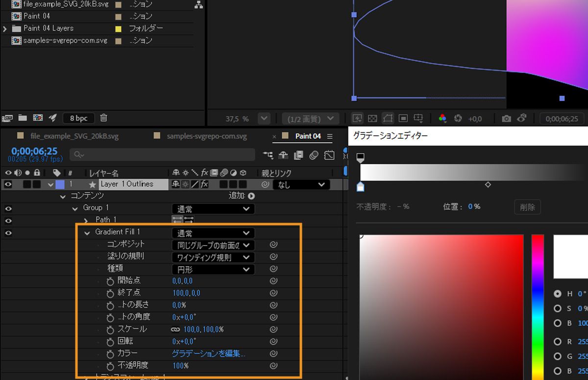Select the black opacity stop above gradient bar

coord(360,157)
